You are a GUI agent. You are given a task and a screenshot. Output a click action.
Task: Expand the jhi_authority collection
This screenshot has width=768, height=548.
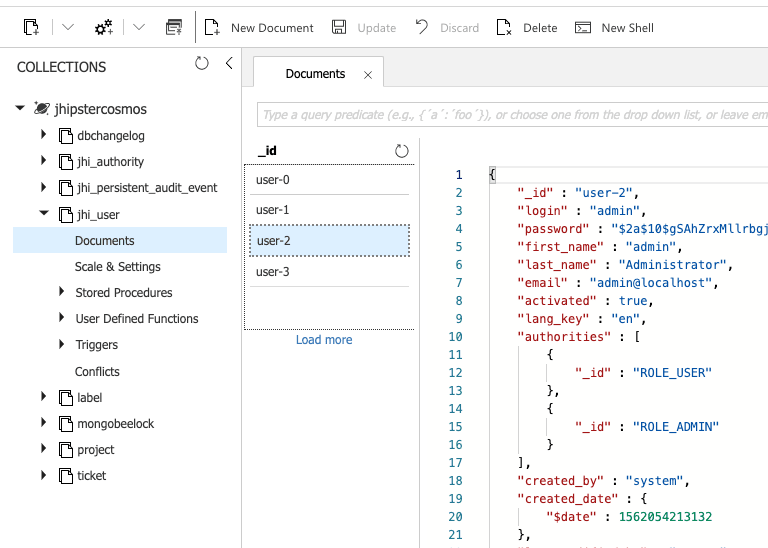(44, 160)
